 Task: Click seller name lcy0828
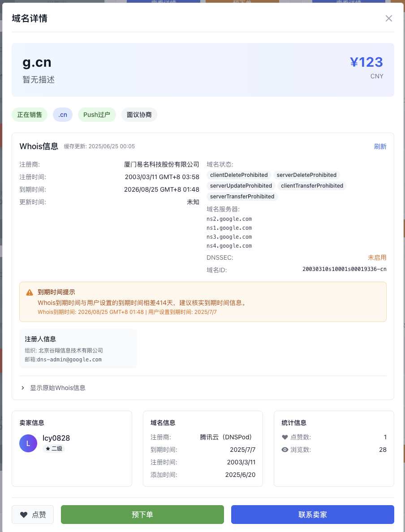(56, 438)
